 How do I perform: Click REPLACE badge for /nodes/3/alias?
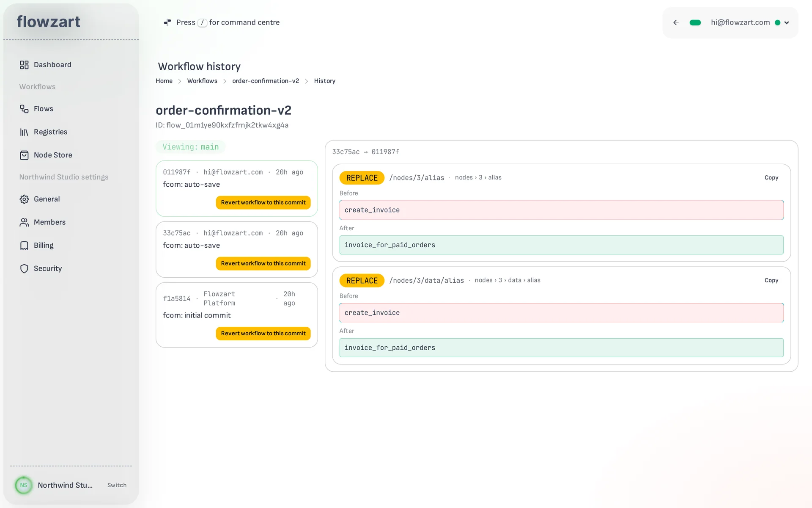tap(362, 178)
